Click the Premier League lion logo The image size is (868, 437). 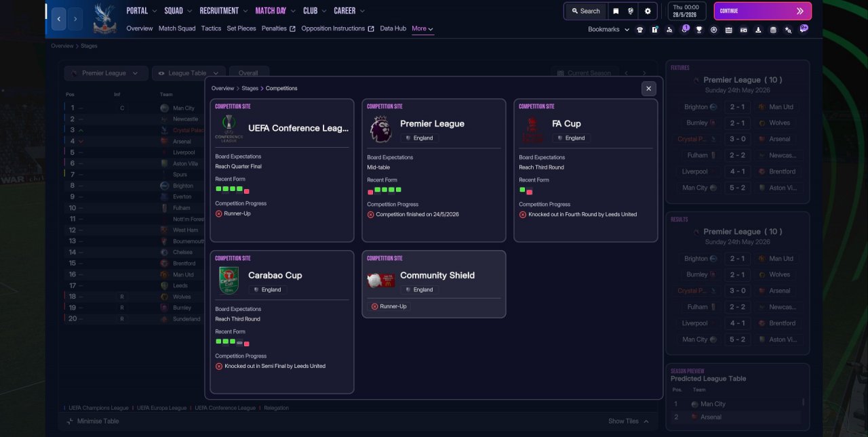pyautogui.click(x=380, y=129)
